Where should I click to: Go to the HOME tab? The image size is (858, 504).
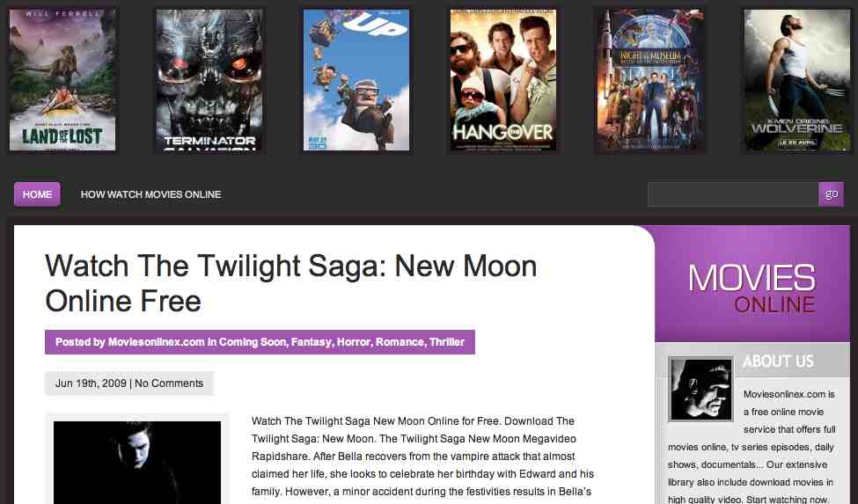click(37, 194)
